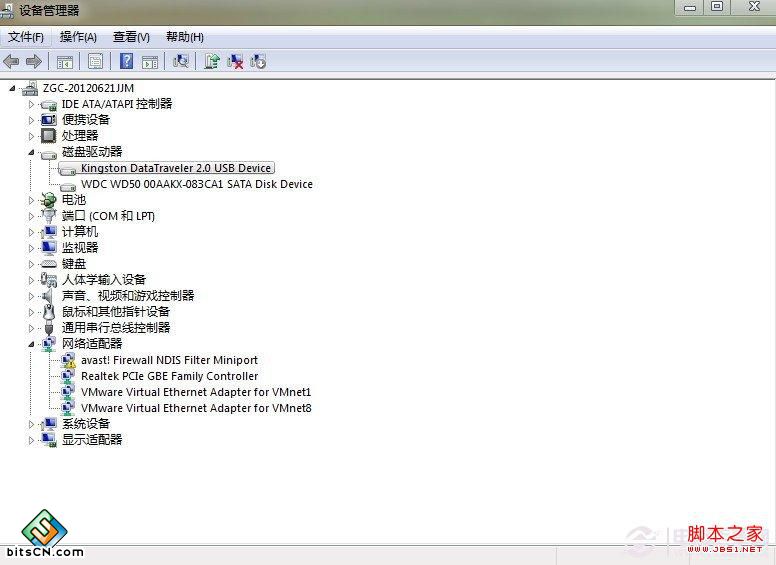Select the 鼠标和其他指针设备 category
The width and height of the screenshot is (776, 565).
pos(116,312)
